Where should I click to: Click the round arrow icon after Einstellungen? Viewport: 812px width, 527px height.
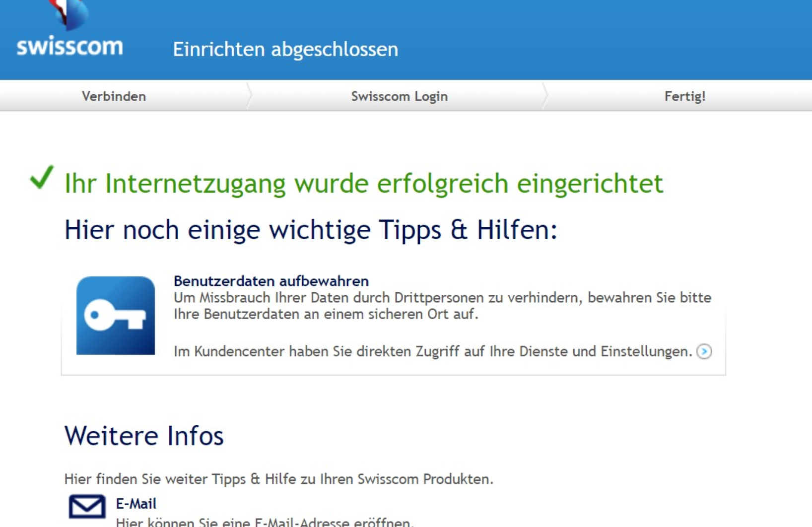tap(704, 351)
